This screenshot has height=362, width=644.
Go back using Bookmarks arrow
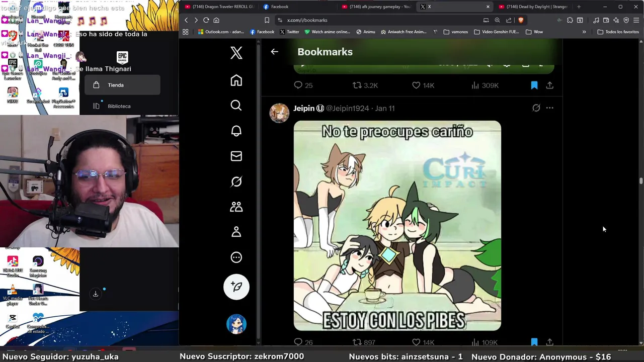(x=274, y=52)
